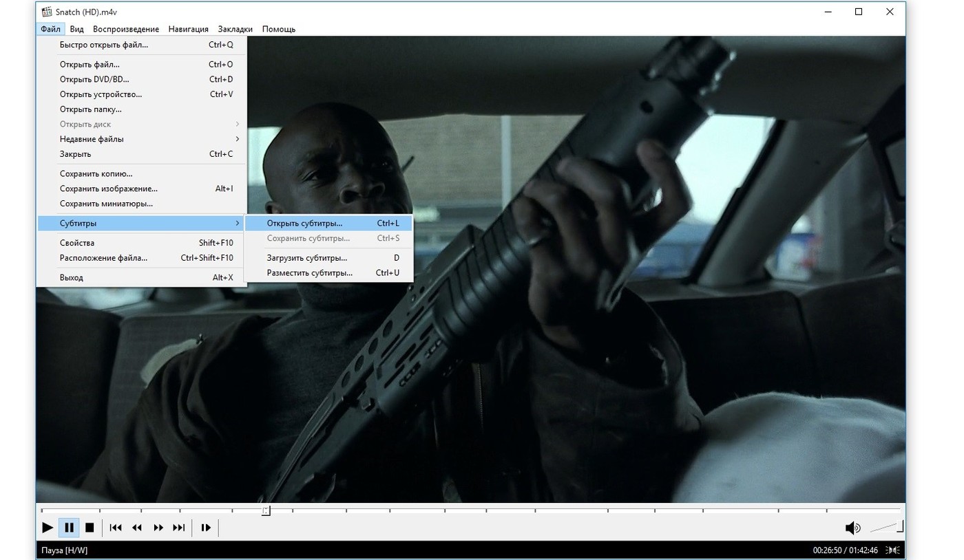
Task: Close the media player window
Action: (890, 12)
